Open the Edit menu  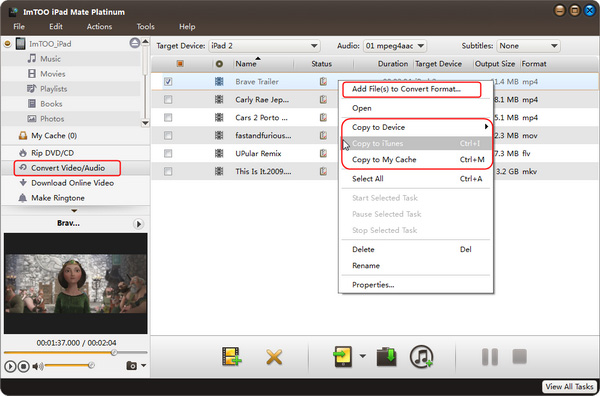[55, 26]
